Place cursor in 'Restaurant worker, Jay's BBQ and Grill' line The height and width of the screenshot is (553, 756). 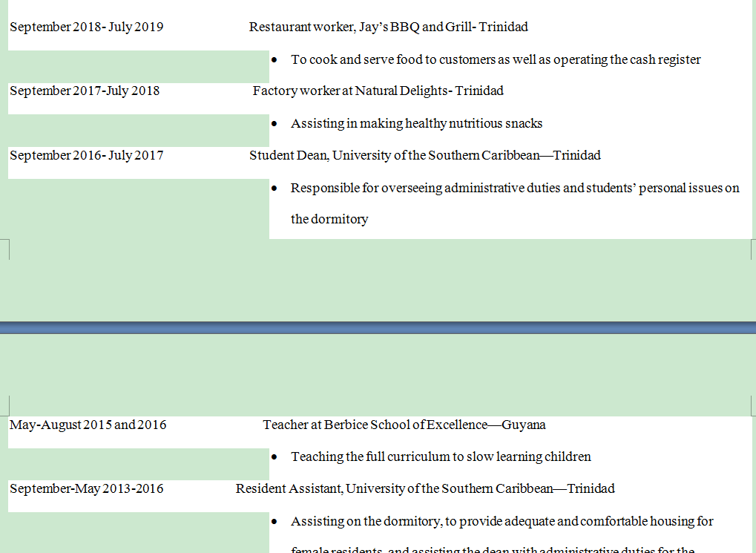point(388,27)
